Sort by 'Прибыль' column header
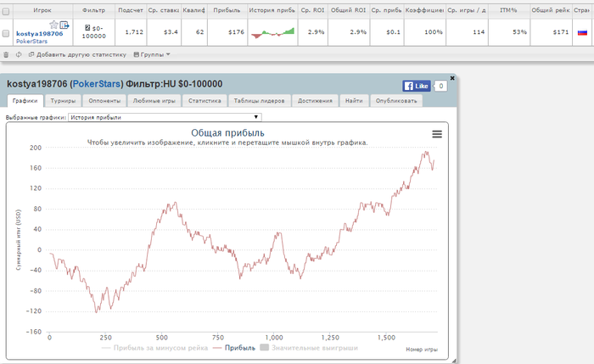Screen dimensions: 594x364 227,10
